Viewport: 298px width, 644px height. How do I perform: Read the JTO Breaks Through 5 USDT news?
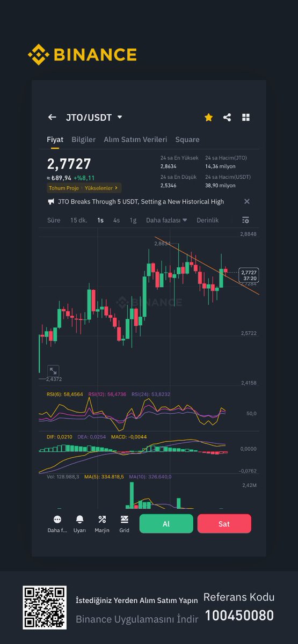click(141, 202)
